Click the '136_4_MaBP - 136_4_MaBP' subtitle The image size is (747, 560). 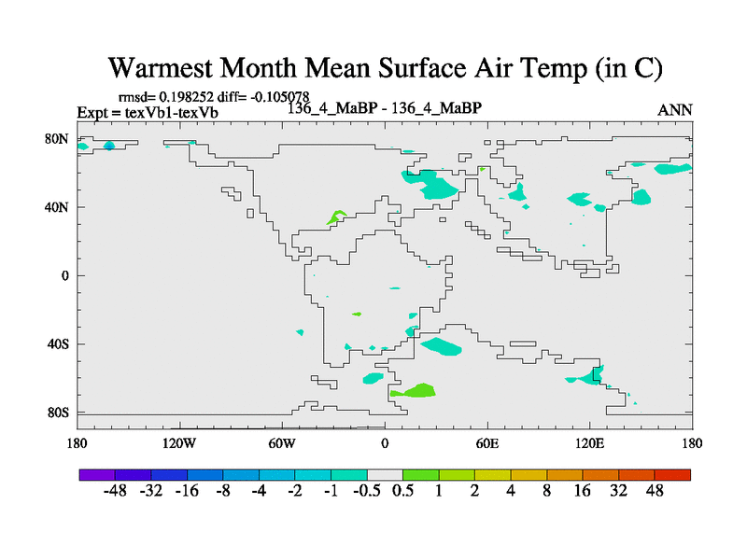(x=384, y=107)
